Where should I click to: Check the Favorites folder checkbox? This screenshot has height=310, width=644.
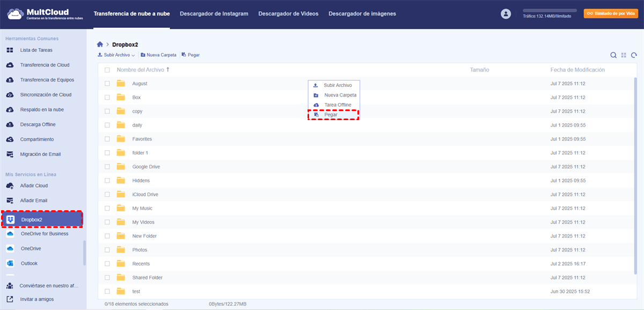pyautogui.click(x=107, y=139)
